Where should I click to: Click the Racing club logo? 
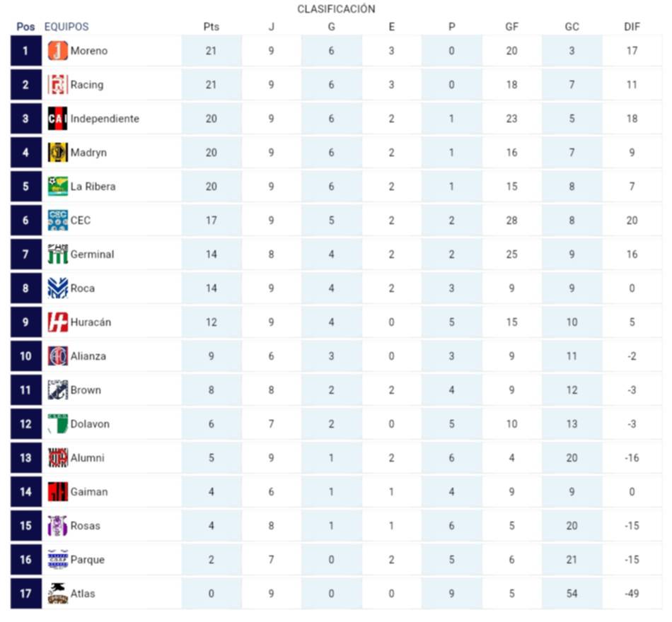[57, 85]
